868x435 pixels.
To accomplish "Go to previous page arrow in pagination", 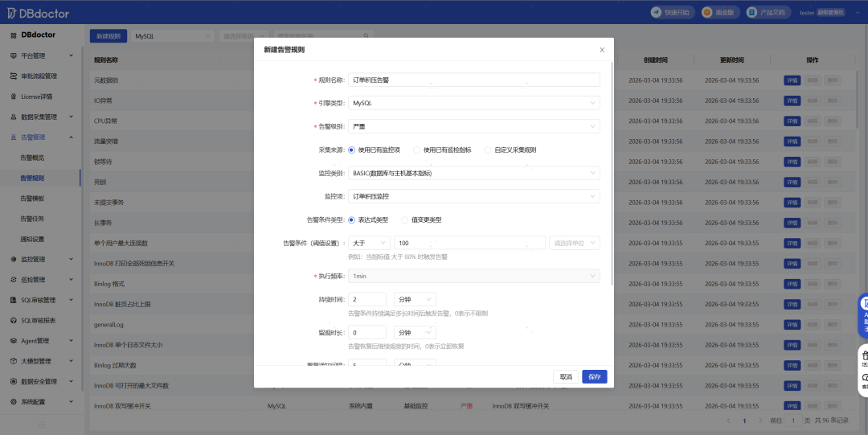I will (x=728, y=421).
